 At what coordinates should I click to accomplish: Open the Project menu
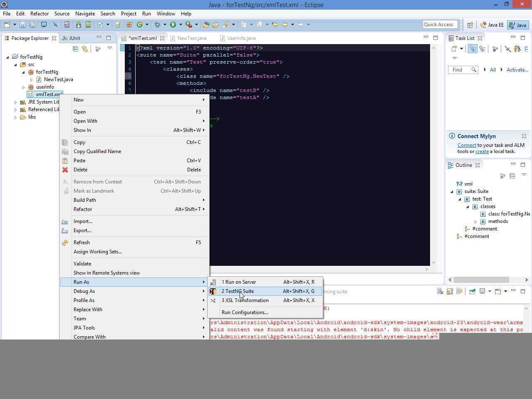coord(129,13)
